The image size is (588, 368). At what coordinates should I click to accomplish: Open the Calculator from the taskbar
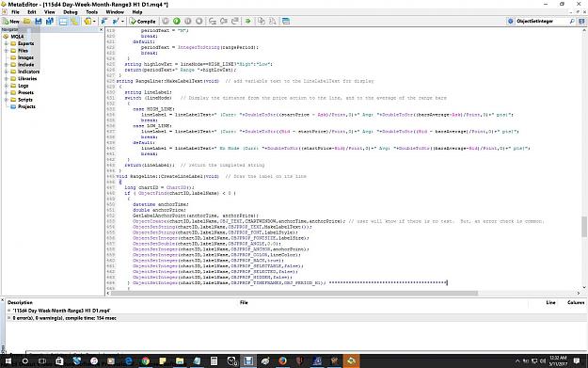[214, 361]
